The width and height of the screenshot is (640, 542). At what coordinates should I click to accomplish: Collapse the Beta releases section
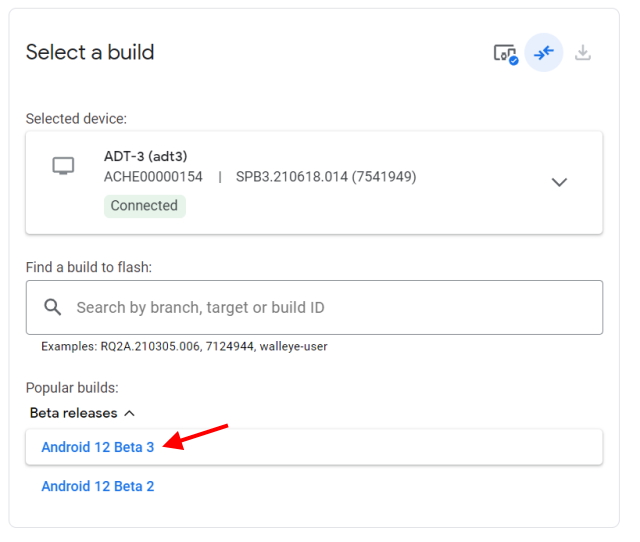click(82, 413)
